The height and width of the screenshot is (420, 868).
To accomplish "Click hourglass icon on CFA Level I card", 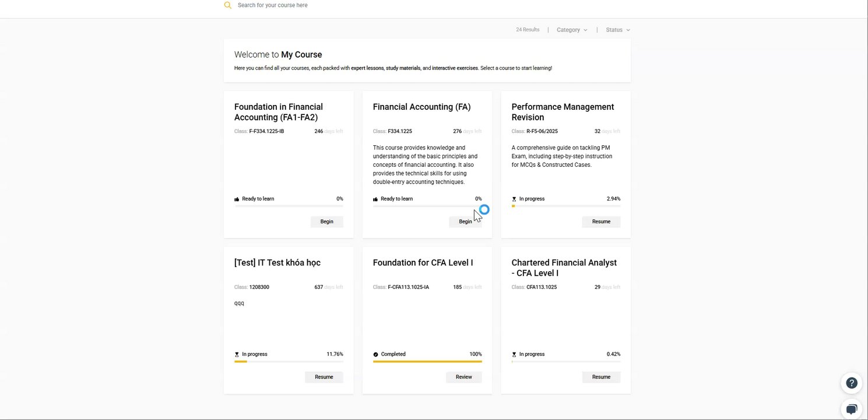I will pyautogui.click(x=514, y=355).
